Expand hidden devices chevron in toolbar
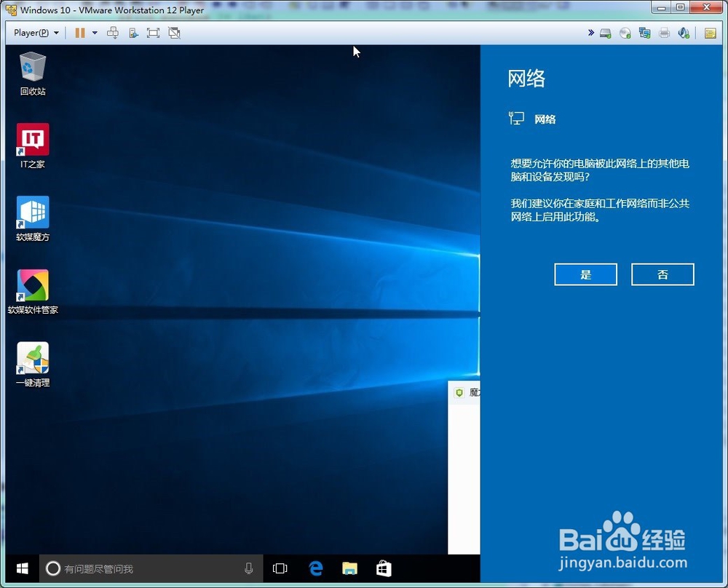This screenshot has height=588, width=728. point(590,33)
